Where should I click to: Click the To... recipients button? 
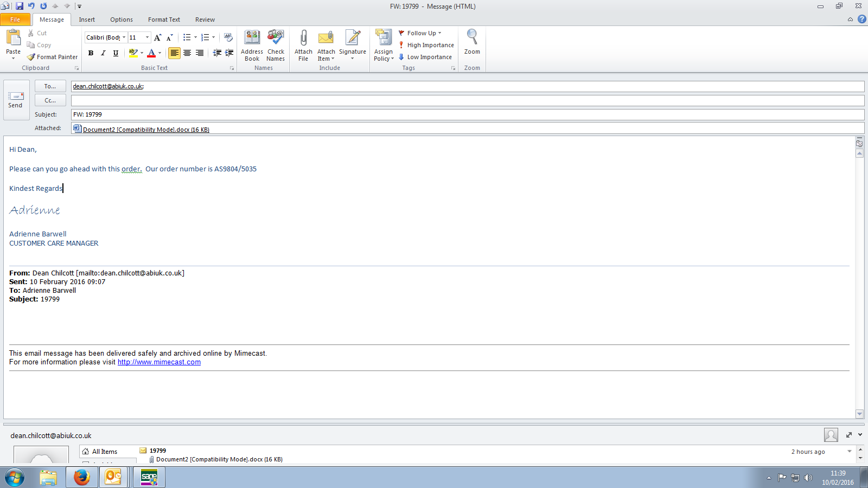pos(50,86)
